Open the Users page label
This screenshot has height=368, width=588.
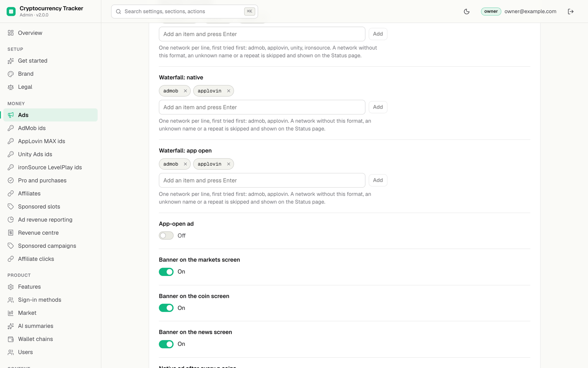pos(25,352)
